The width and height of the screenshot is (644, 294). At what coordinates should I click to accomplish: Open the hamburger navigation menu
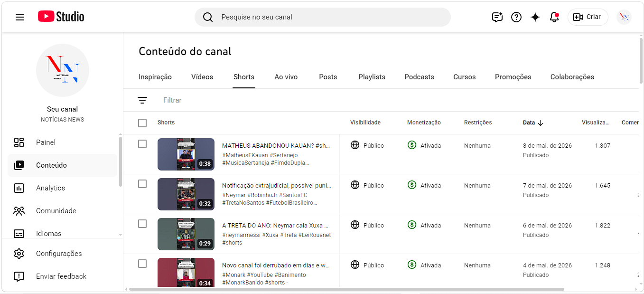[x=20, y=17]
